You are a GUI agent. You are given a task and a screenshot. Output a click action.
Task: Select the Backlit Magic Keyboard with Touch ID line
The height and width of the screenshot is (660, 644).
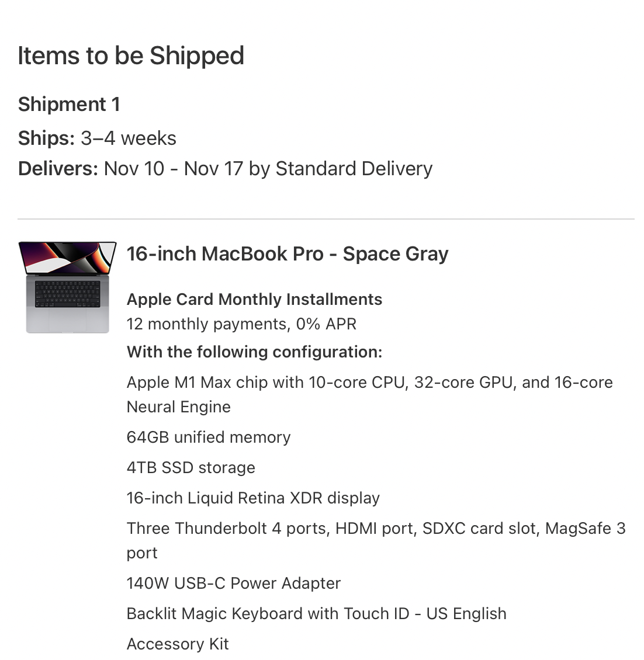click(x=316, y=614)
